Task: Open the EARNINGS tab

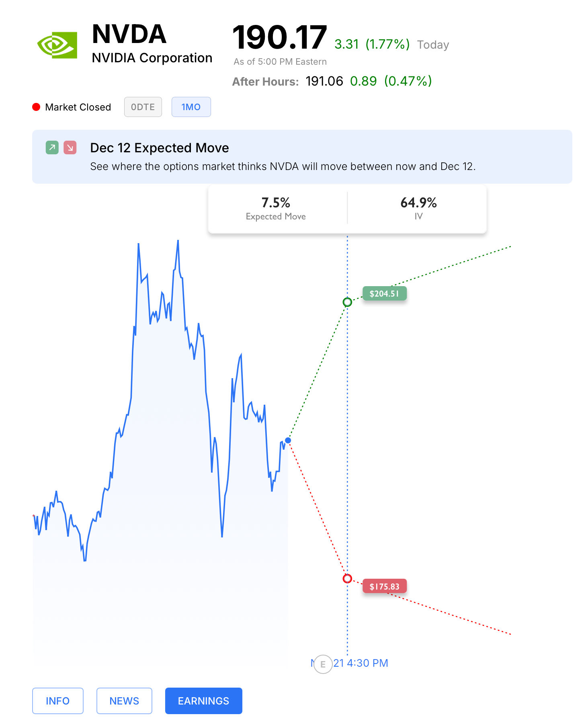Action: click(x=204, y=701)
